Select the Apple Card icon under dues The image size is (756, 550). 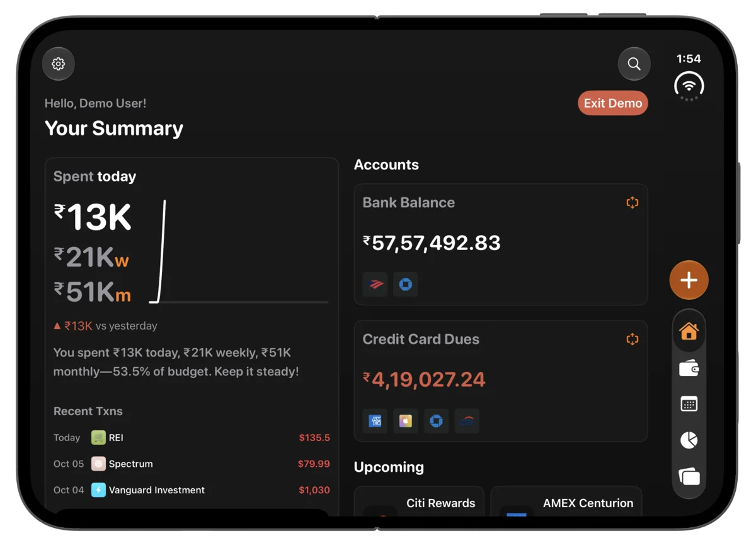pyautogui.click(x=405, y=421)
